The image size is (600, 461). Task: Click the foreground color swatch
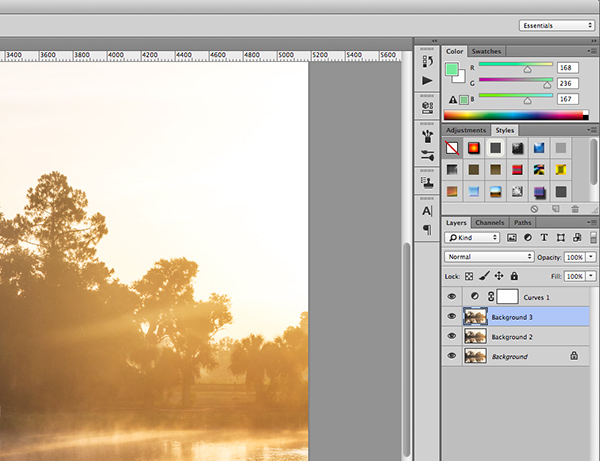tap(452, 69)
